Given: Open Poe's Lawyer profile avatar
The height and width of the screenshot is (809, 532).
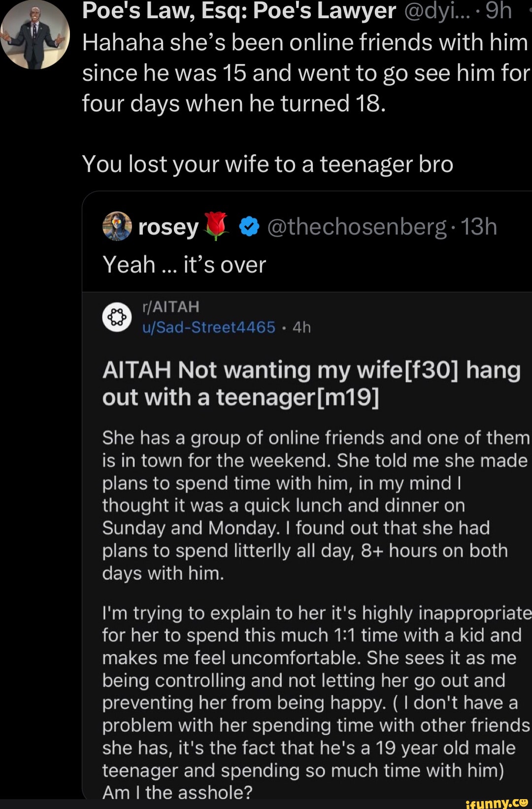Looking at the screenshot, I should pyautogui.click(x=35, y=35).
